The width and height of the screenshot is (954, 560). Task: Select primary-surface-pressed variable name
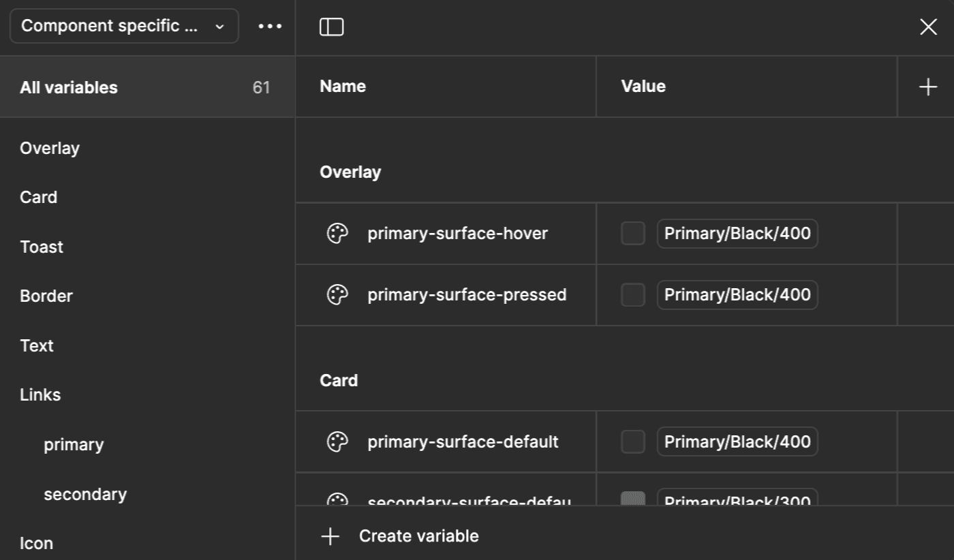tap(467, 295)
